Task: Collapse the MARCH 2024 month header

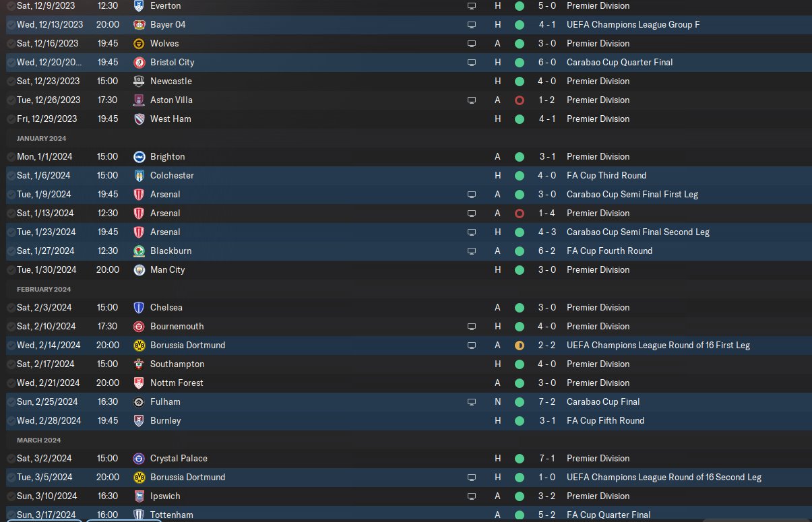Action: pos(39,440)
